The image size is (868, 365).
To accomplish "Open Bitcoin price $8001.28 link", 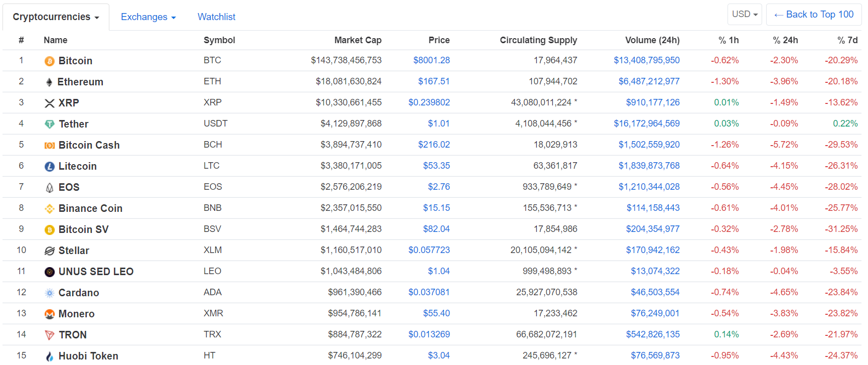I will coord(431,60).
